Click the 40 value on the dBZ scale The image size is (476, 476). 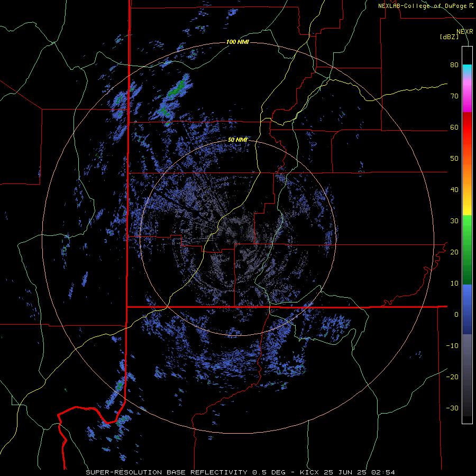pos(454,190)
